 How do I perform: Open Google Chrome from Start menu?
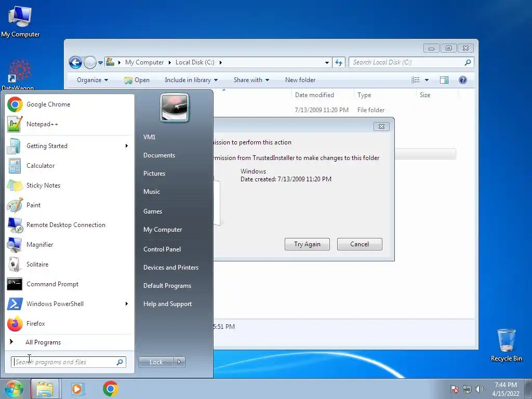pyautogui.click(x=70, y=104)
